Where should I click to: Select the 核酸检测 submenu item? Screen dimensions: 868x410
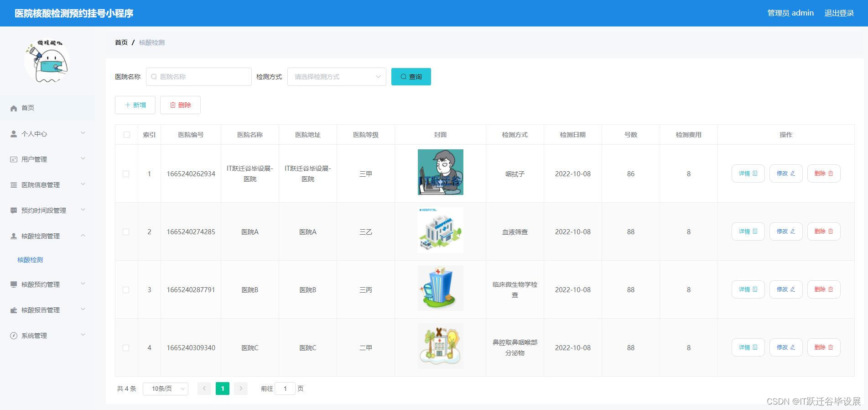coord(30,260)
